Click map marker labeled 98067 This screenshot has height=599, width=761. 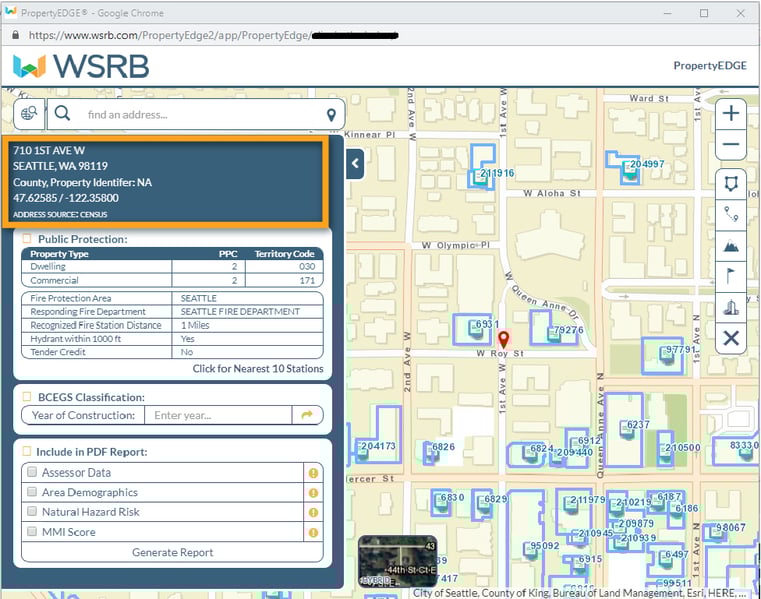click(715, 532)
